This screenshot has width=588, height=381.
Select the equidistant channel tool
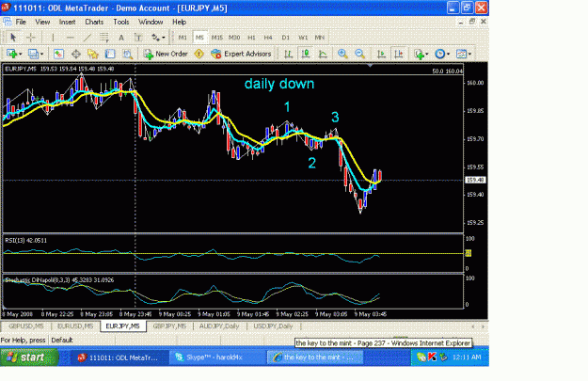point(104,38)
